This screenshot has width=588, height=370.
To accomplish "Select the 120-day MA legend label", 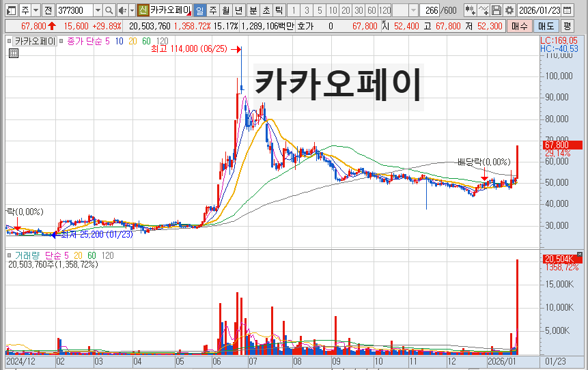I will coord(162,41).
